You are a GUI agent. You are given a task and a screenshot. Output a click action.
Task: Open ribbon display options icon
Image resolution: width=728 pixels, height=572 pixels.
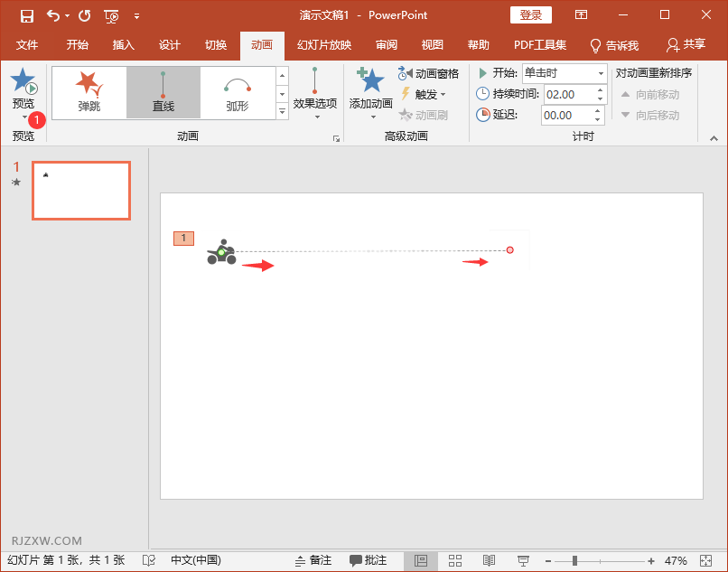[581, 14]
